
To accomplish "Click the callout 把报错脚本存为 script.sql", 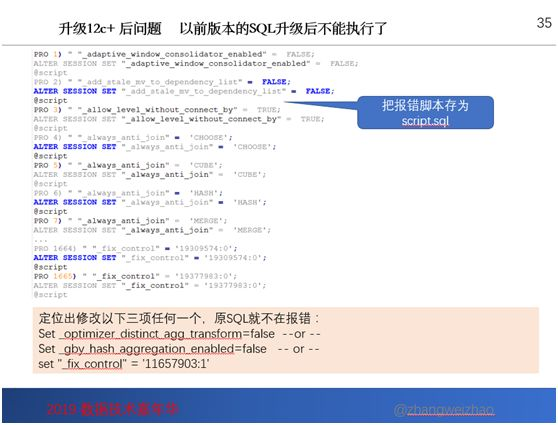I will pyautogui.click(x=425, y=112).
